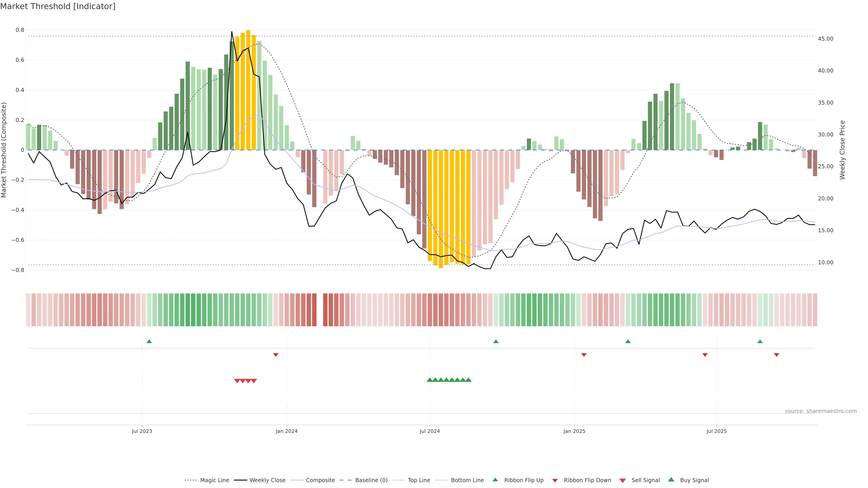
Task: Click the Weekly Close Price axis title
Action: tap(842, 150)
